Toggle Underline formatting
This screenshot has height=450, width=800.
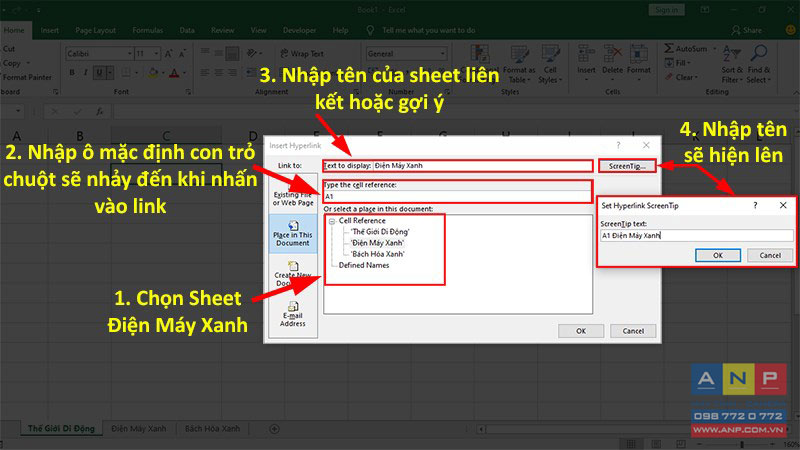99,72
